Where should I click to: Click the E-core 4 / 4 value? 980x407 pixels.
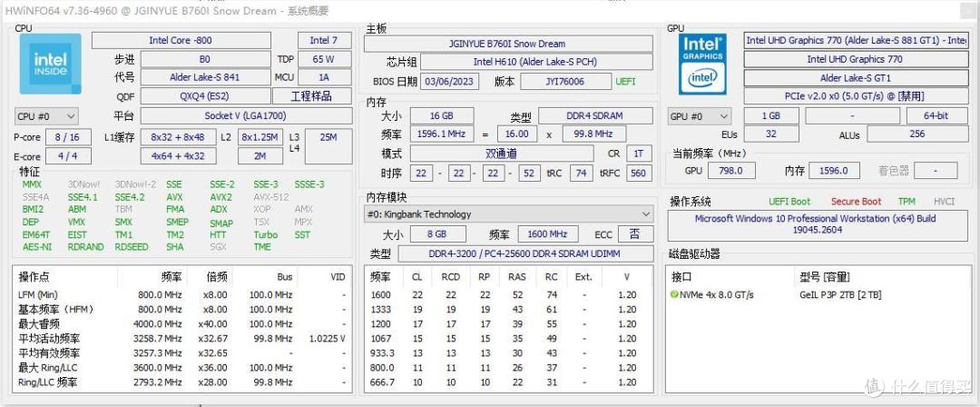tap(67, 156)
